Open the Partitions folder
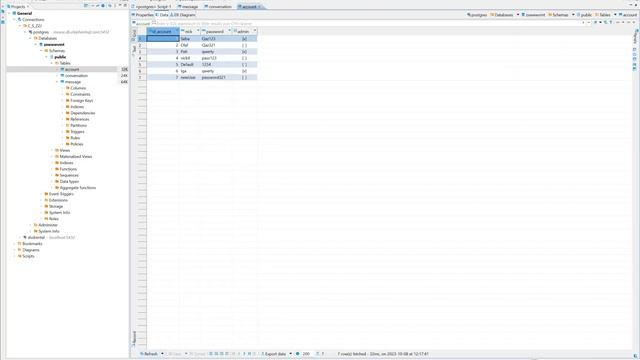The image size is (640, 360). tap(78, 125)
